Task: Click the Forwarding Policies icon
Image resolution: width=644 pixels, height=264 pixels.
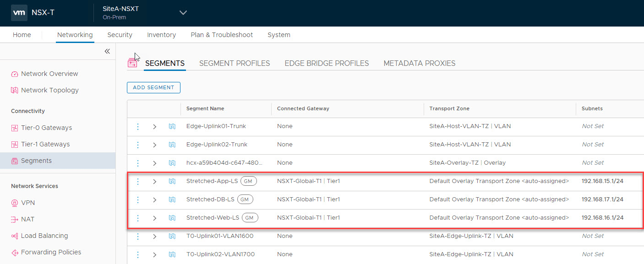Action: [x=15, y=253]
